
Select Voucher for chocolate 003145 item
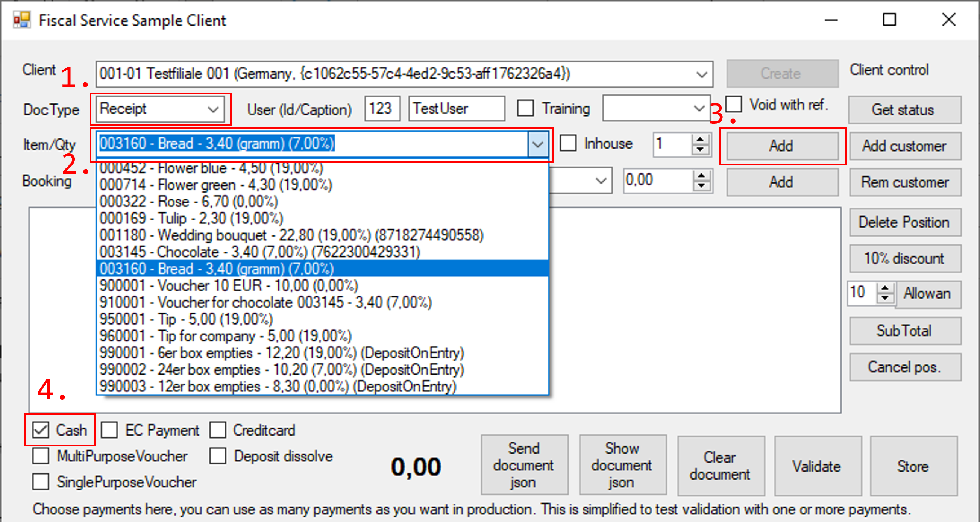323,302
